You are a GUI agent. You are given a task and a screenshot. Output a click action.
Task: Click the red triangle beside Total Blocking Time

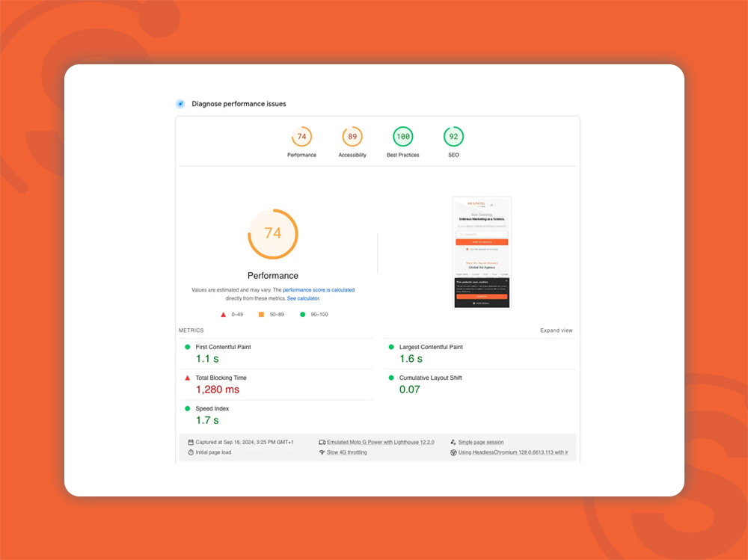pyautogui.click(x=188, y=378)
